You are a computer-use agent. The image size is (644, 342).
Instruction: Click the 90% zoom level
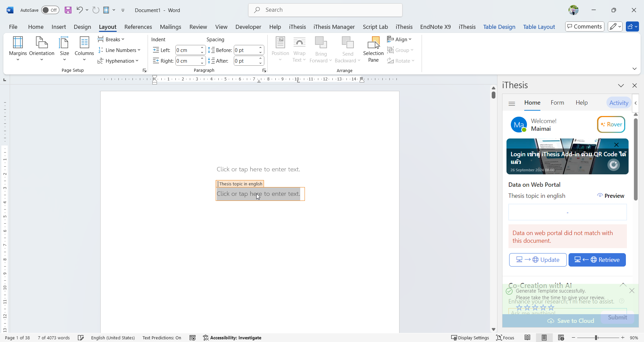[x=634, y=338]
